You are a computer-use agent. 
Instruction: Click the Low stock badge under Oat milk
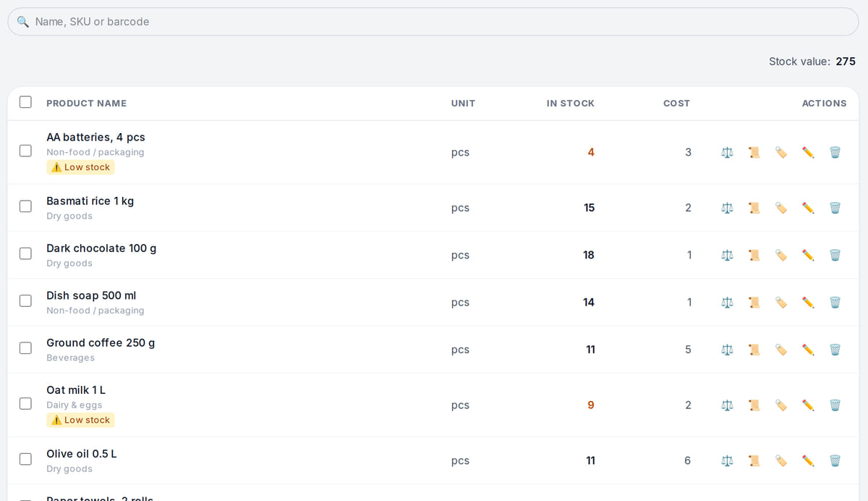point(80,420)
